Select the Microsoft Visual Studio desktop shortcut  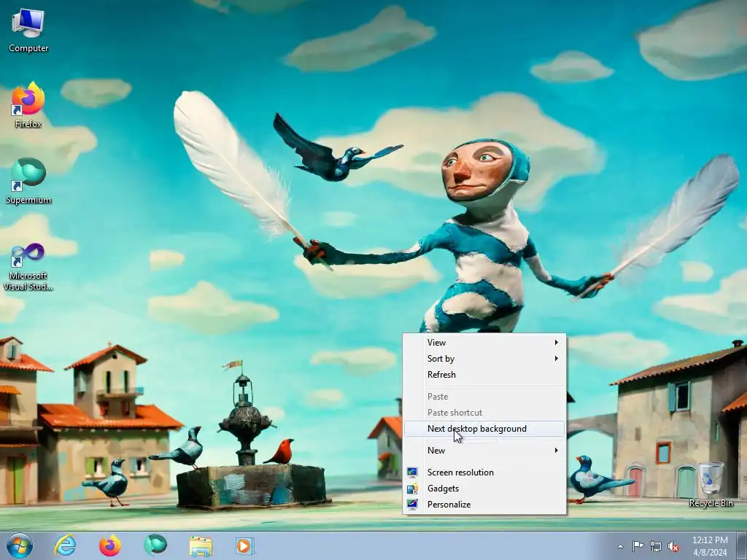28,267
